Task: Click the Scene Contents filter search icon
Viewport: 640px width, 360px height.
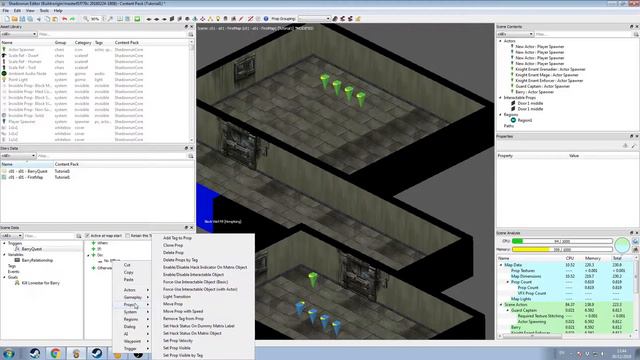Action: (636, 34)
